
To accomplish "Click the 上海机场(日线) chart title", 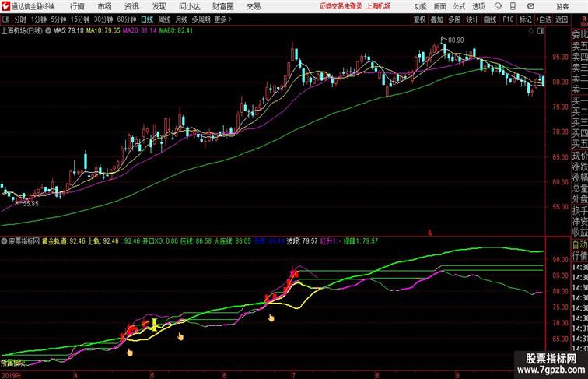I will [x=22, y=31].
